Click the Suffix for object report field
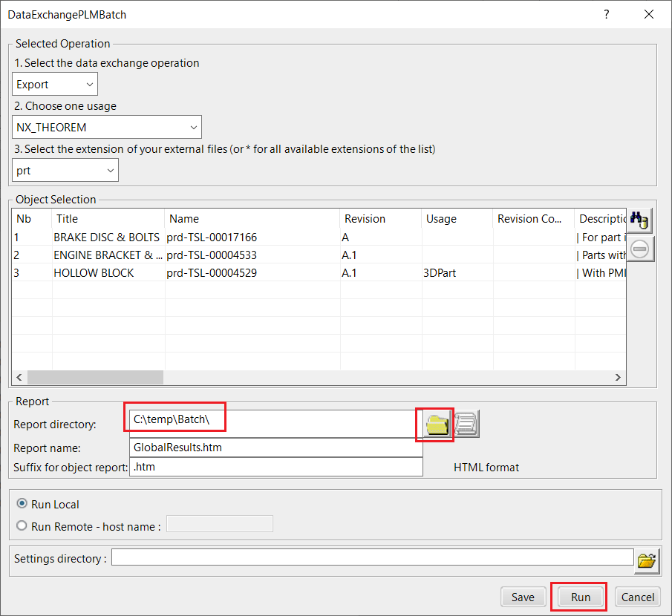672x616 pixels. click(x=275, y=467)
